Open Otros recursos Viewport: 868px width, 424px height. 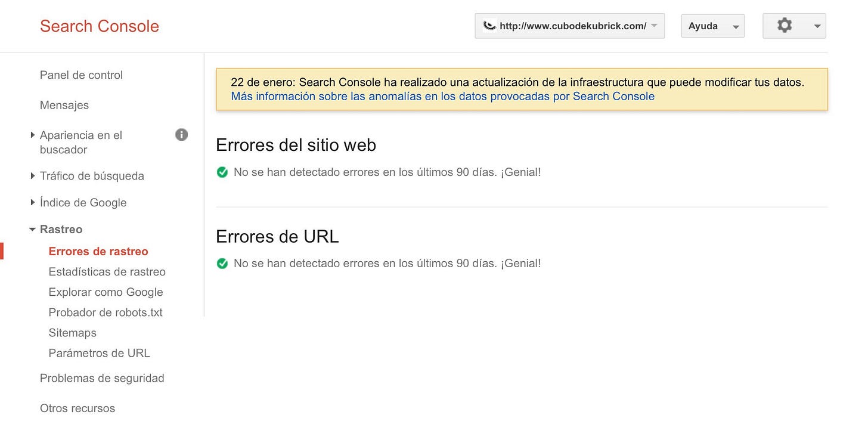pyautogui.click(x=77, y=408)
